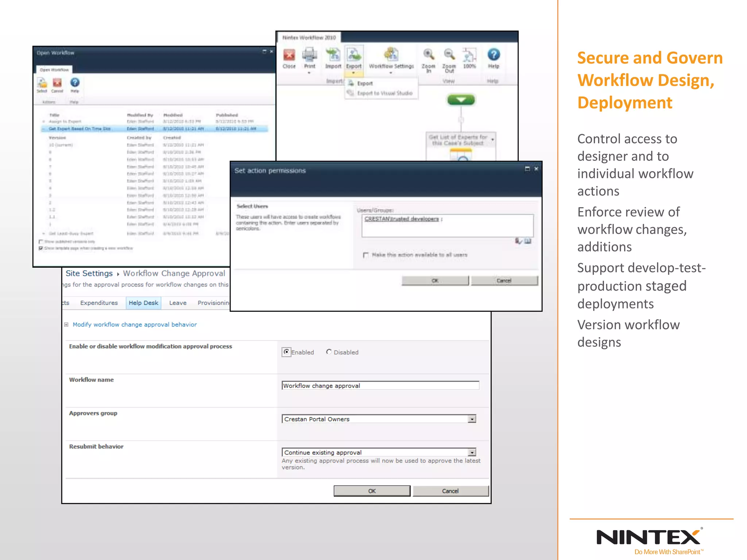Viewport: 747px width, 560px height.
Task: Switch to the Expenditures tab
Action: click(99, 303)
